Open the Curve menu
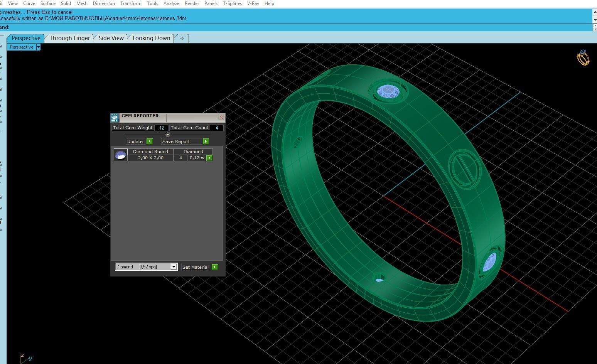Image resolution: width=597 pixels, height=364 pixels. tap(29, 3)
